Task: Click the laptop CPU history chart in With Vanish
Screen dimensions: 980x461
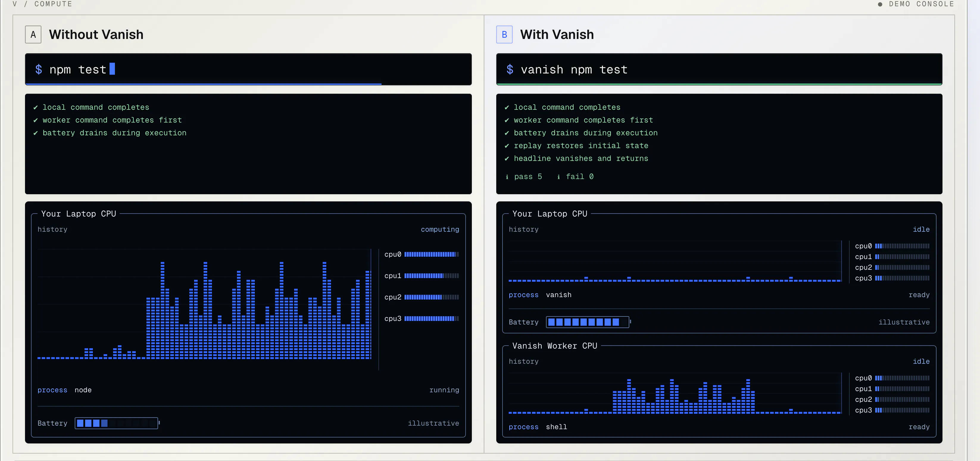Action: pyautogui.click(x=675, y=261)
